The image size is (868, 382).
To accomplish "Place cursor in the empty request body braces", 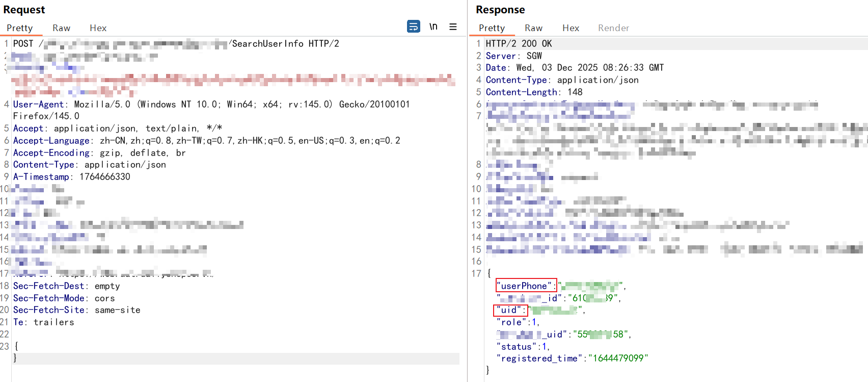I will pos(16,352).
